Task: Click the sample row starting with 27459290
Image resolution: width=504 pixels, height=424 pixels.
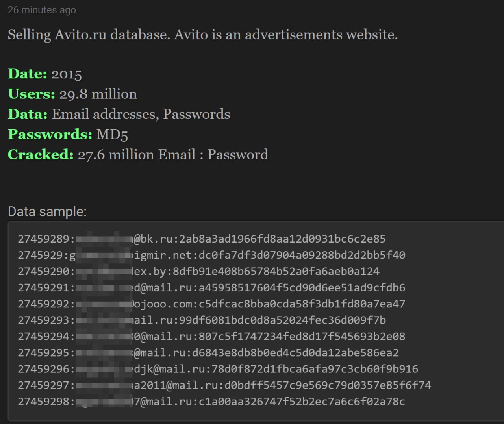Action: tap(198, 271)
